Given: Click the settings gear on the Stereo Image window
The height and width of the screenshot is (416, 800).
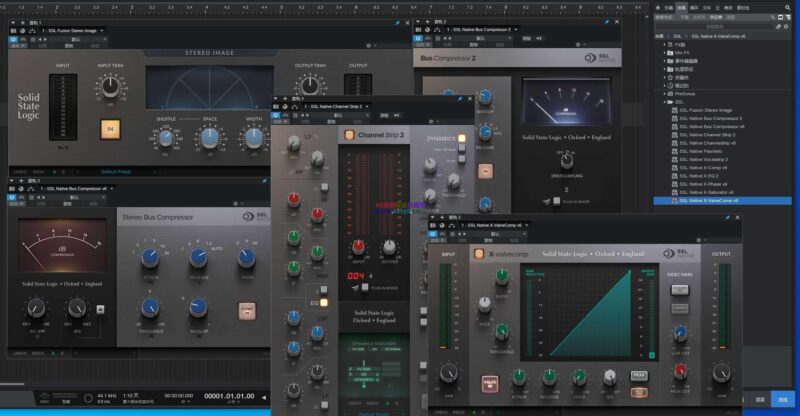Looking at the screenshot, I should point(368,45).
